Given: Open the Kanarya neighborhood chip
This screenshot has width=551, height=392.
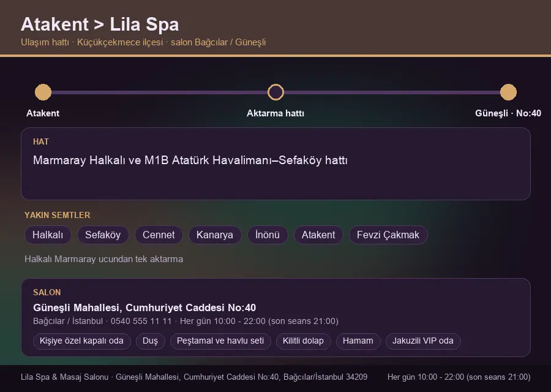Looking at the screenshot, I should coord(215,235).
